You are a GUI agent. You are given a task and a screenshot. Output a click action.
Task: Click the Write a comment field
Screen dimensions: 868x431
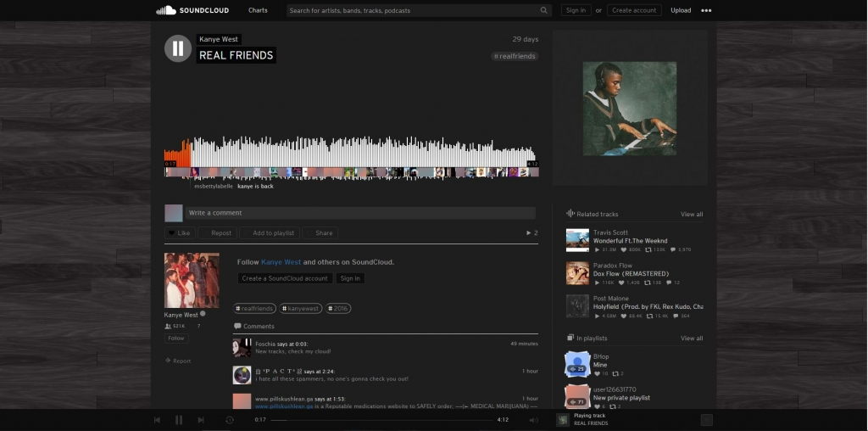coord(360,213)
